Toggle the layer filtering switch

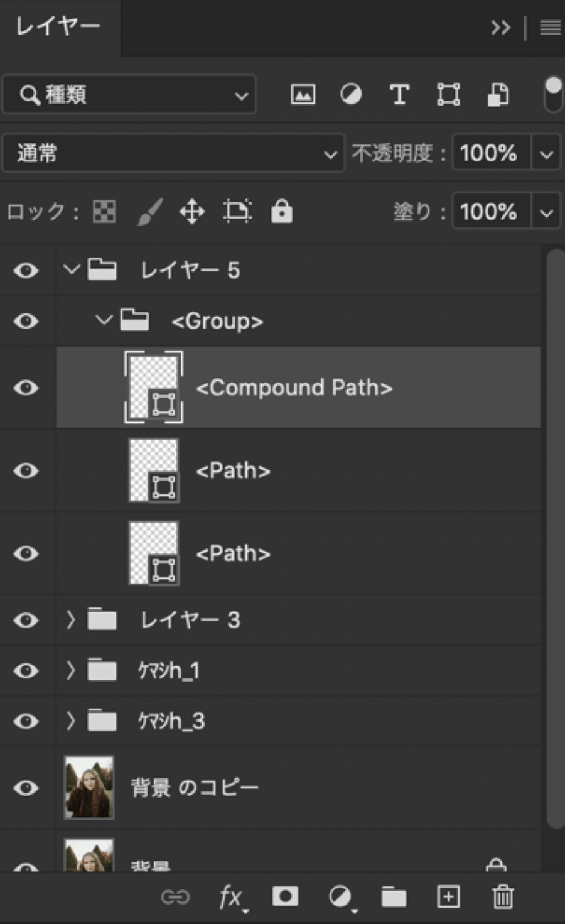pos(553,94)
